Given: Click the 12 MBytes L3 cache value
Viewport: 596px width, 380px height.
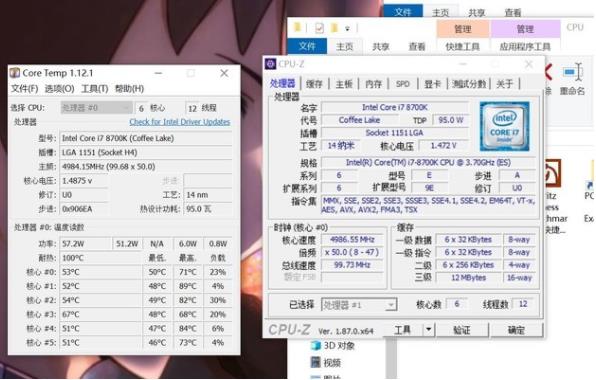Looking at the screenshot, I should click(468, 278).
